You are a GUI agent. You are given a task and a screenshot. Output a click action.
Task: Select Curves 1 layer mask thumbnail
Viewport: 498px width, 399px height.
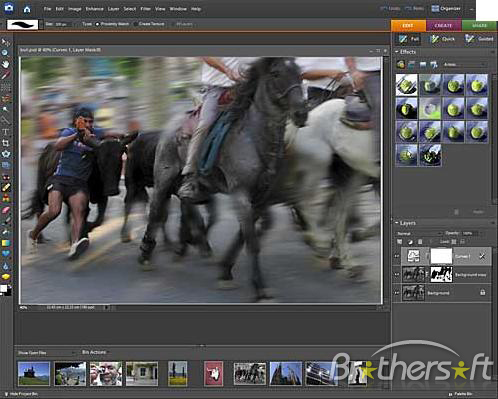pyautogui.click(x=441, y=256)
